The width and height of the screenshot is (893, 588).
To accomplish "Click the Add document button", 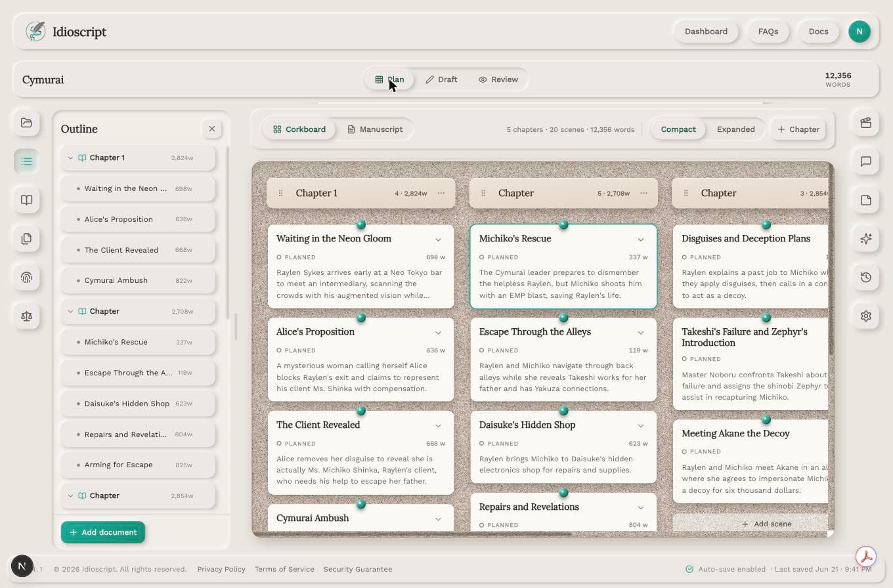I will click(103, 532).
